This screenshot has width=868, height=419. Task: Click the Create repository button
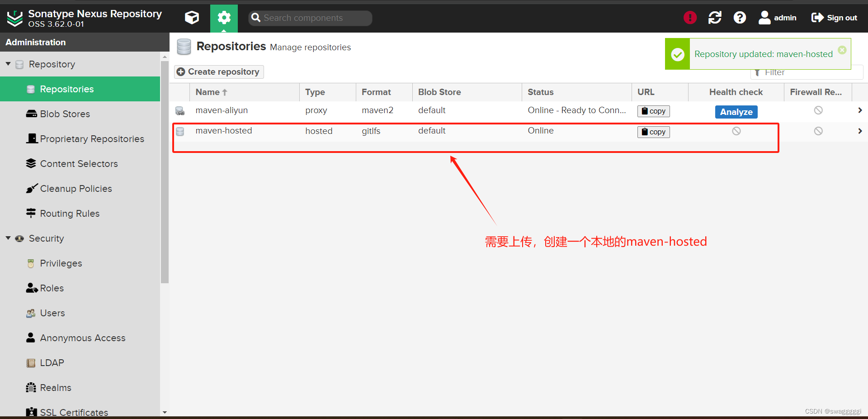coord(218,71)
